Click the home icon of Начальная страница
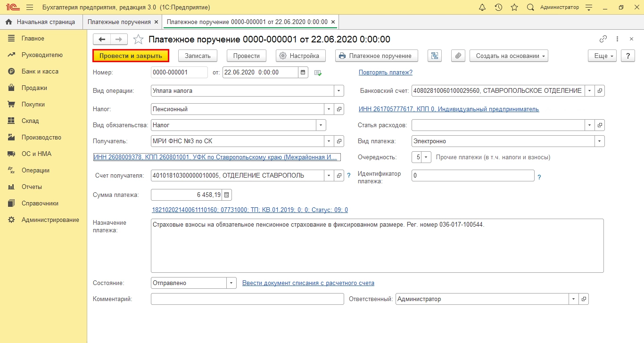The image size is (644, 343). tap(8, 22)
